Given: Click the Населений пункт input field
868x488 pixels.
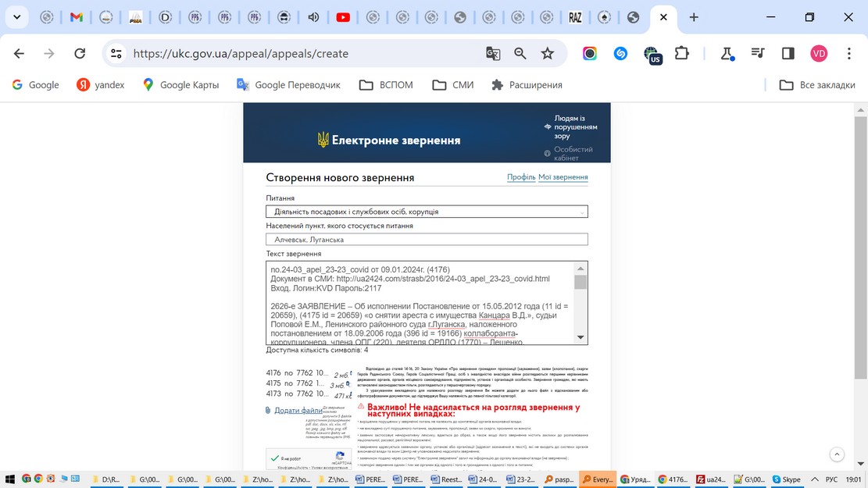Looking at the screenshot, I should 427,239.
